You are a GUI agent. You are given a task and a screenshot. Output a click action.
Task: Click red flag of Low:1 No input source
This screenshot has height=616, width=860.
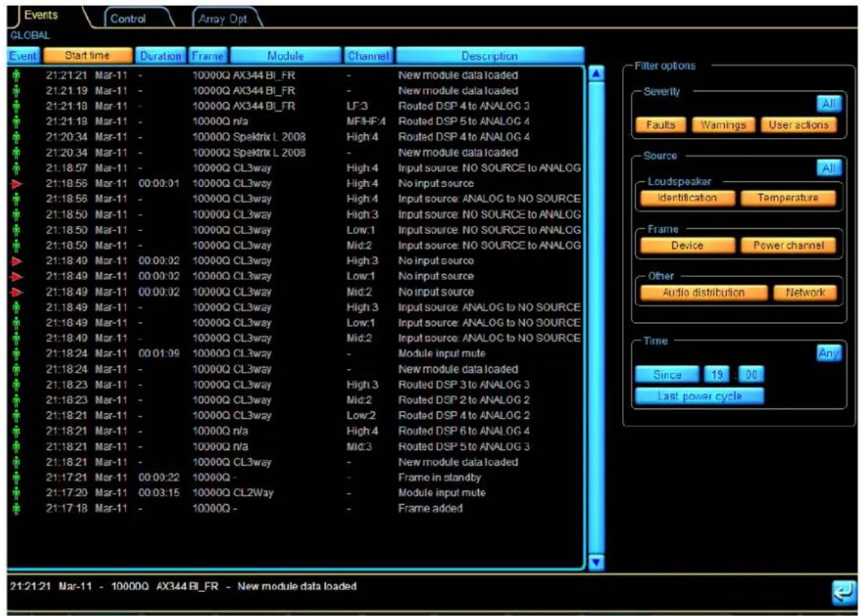[17, 276]
